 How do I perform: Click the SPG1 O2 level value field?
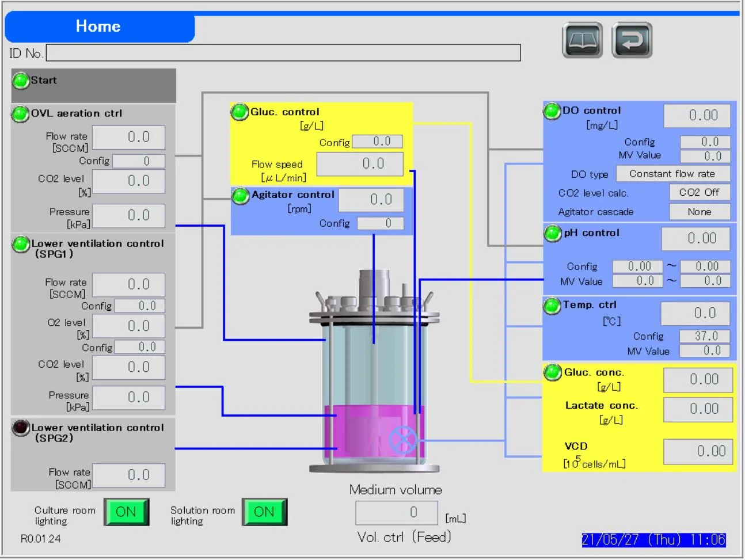coord(129,326)
